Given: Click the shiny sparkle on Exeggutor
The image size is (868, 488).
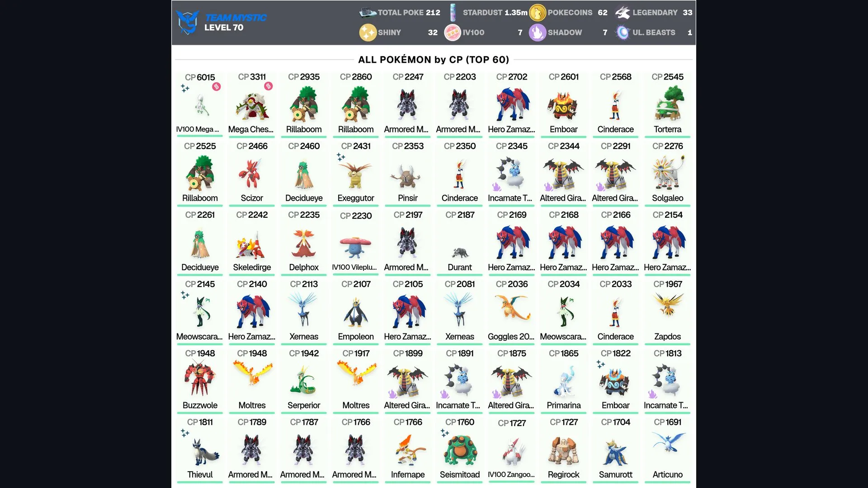Looking at the screenshot, I should point(341,157).
